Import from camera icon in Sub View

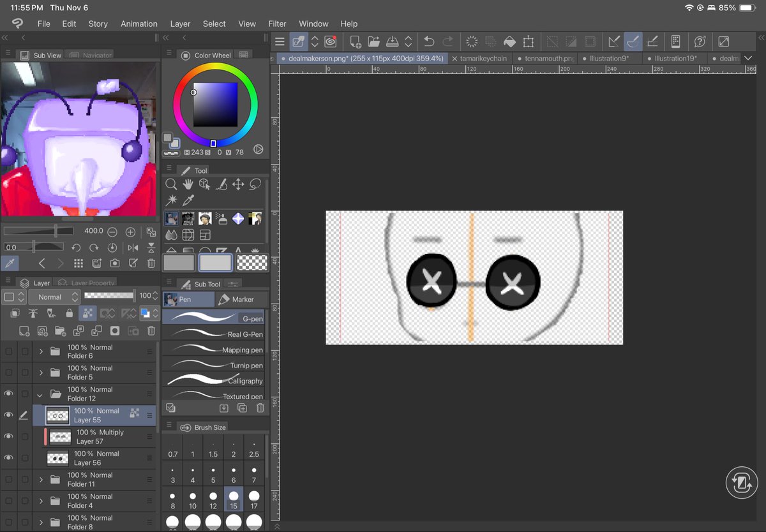pyautogui.click(x=115, y=263)
